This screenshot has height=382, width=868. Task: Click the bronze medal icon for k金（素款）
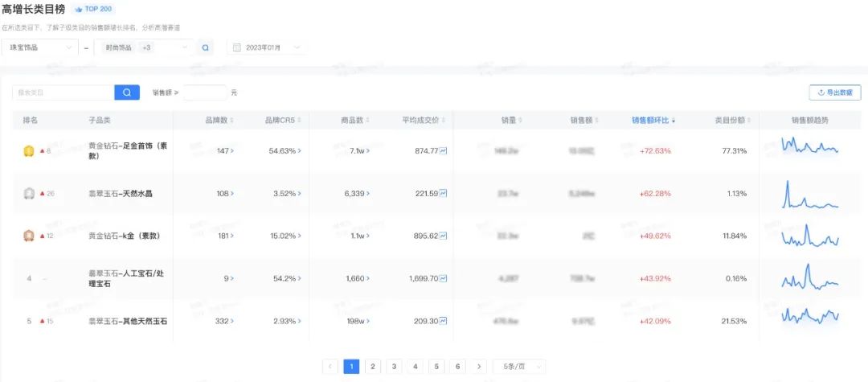29,236
